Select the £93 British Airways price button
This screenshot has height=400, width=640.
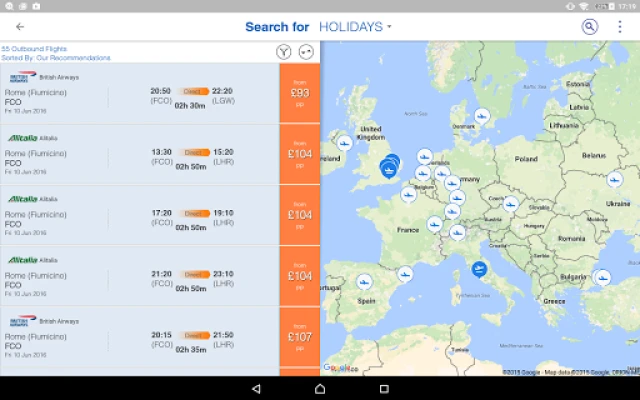[x=300, y=93]
